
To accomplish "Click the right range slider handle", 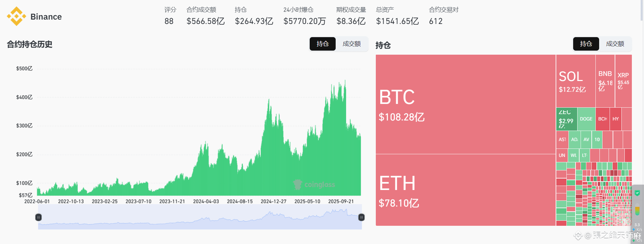I will coord(361,217).
